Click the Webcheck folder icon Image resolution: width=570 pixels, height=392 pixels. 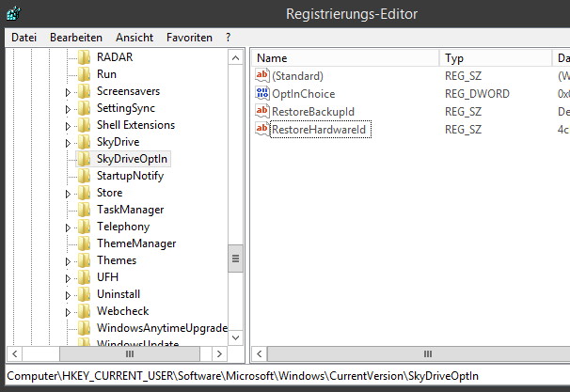pyautogui.click(x=85, y=311)
